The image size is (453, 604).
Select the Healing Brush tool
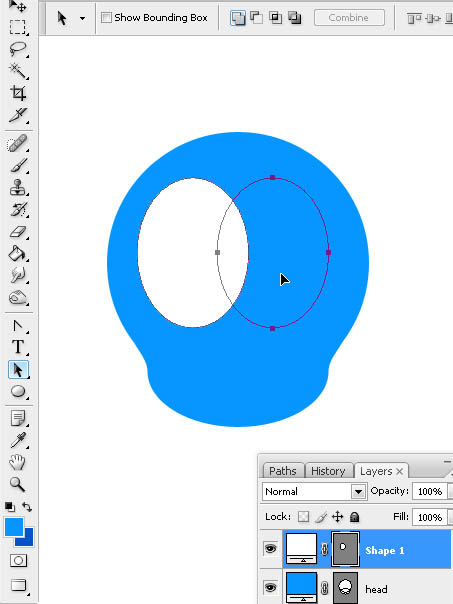click(18, 144)
